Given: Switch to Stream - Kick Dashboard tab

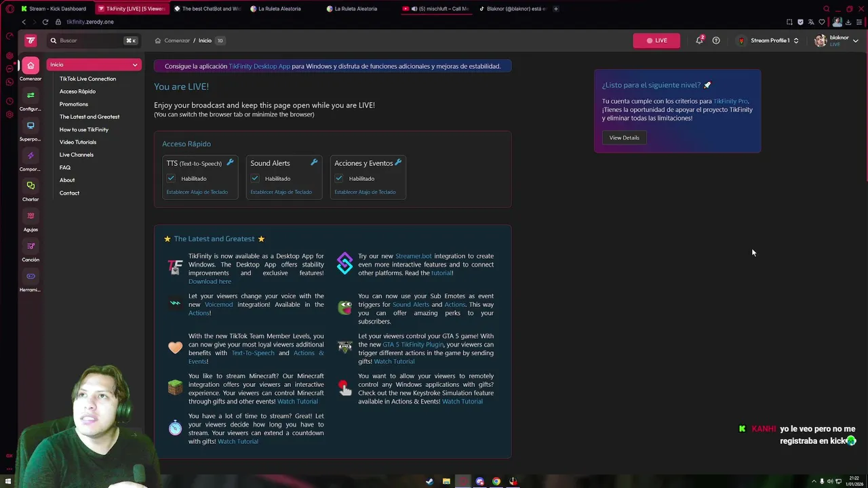Looking at the screenshot, I should point(54,9).
